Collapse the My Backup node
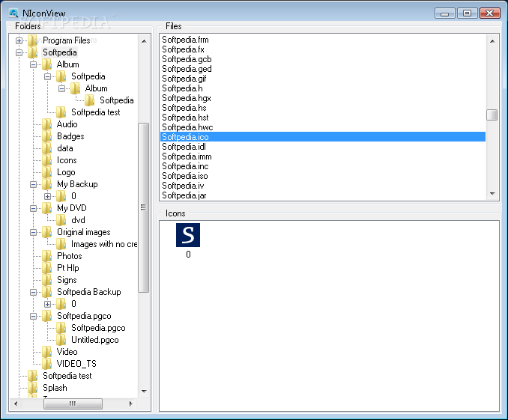Viewport: 508px width, 420px height. click(33, 185)
